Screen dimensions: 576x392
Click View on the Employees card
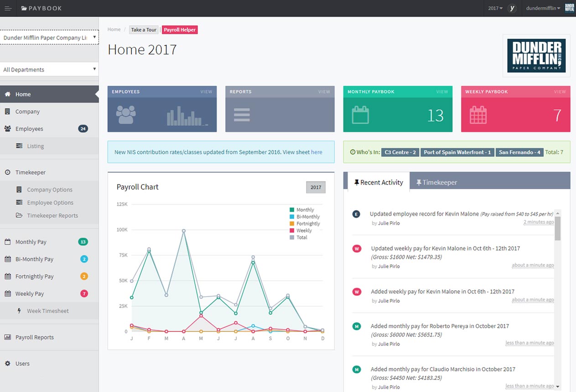pyautogui.click(x=206, y=92)
